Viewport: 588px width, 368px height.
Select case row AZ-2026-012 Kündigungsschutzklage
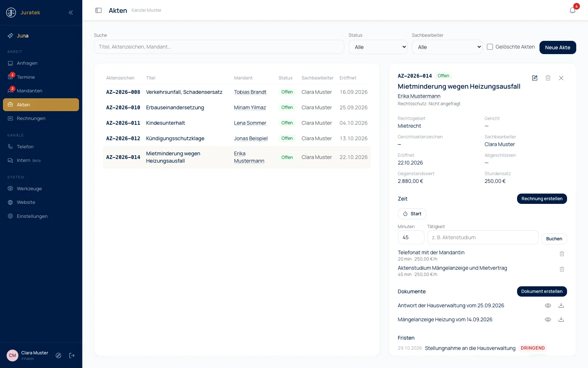[237, 138]
